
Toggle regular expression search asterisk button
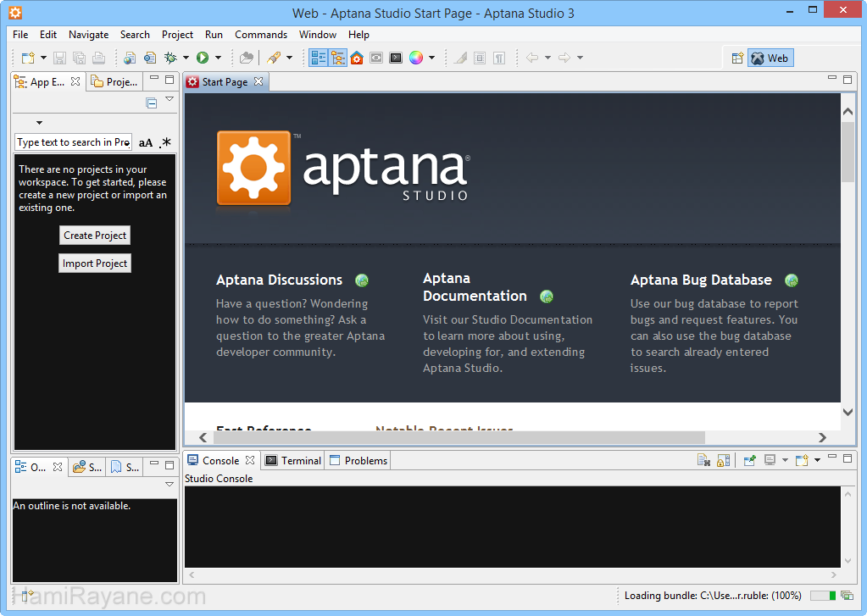pyautogui.click(x=165, y=142)
